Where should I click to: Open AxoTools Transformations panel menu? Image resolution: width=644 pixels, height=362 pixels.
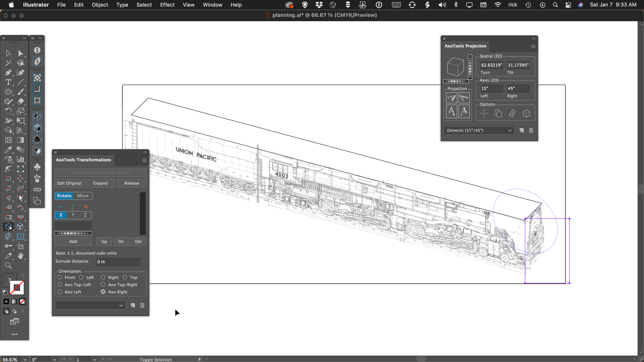click(x=144, y=160)
